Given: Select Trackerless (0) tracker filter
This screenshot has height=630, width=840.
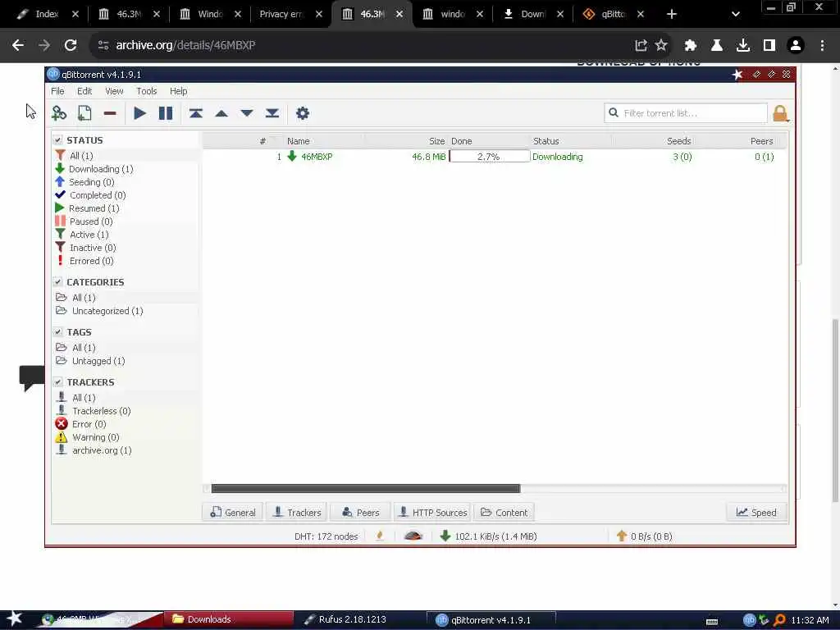Looking at the screenshot, I should [x=101, y=411].
